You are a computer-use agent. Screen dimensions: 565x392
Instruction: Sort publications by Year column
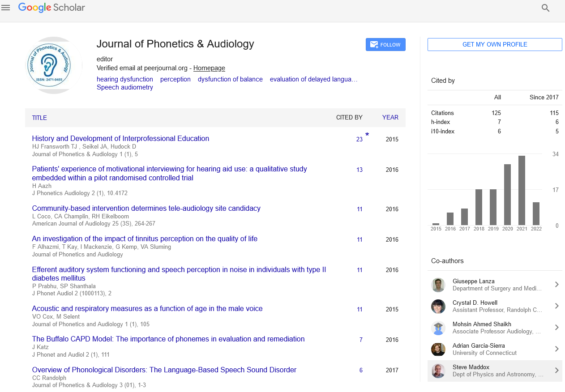[x=390, y=117]
